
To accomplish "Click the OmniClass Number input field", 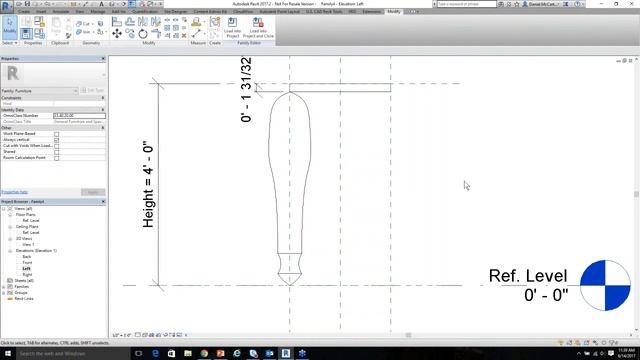I will coord(79,116).
